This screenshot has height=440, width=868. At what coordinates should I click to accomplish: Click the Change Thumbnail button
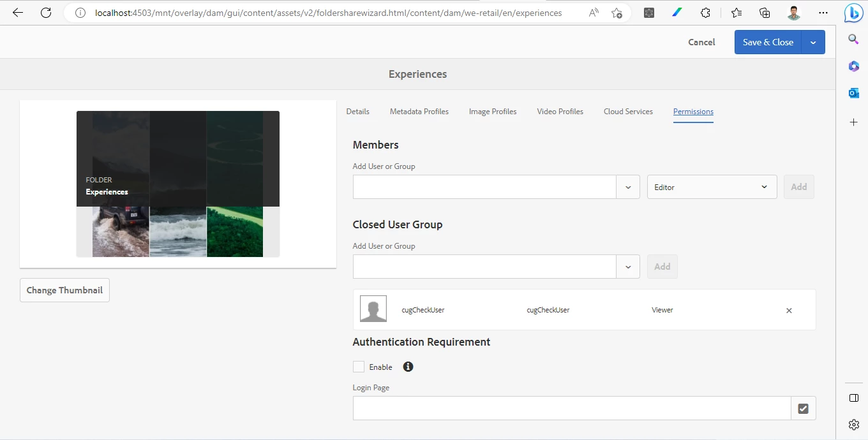coord(64,290)
